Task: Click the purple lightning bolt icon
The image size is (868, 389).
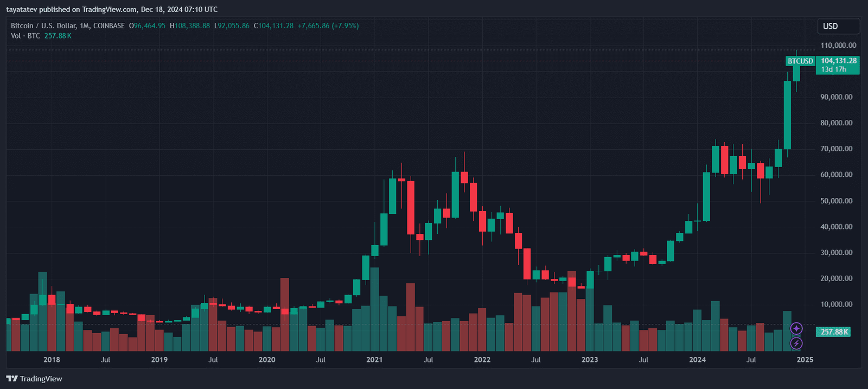Action: 795,342
